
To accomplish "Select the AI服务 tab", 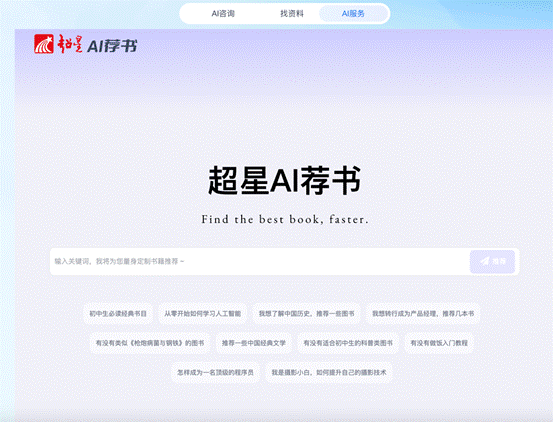I will click(x=353, y=14).
